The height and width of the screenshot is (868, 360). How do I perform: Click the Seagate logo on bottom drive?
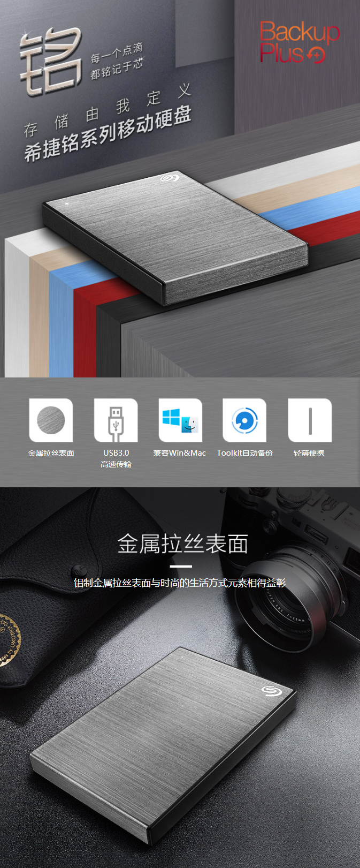[x=271, y=691]
